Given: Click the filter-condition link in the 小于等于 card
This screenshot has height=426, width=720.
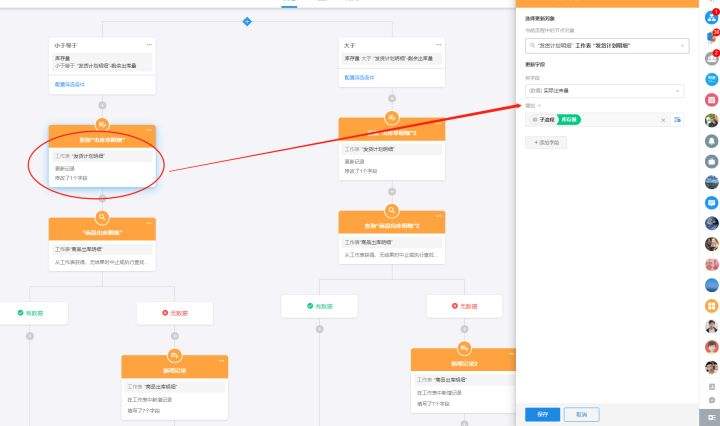Looking at the screenshot, I should click(x=70, y=84).
